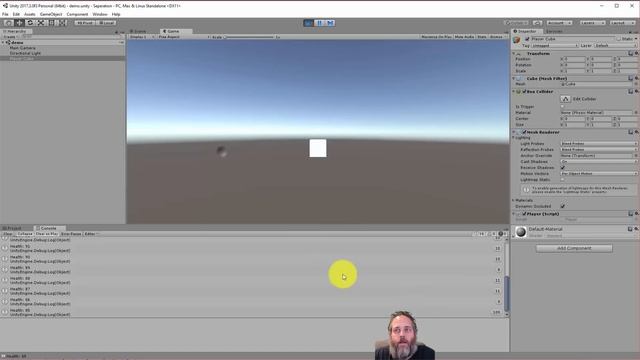Expand the Materials foldout
Viewport: 640px width, 360px height.
(514, 200)
